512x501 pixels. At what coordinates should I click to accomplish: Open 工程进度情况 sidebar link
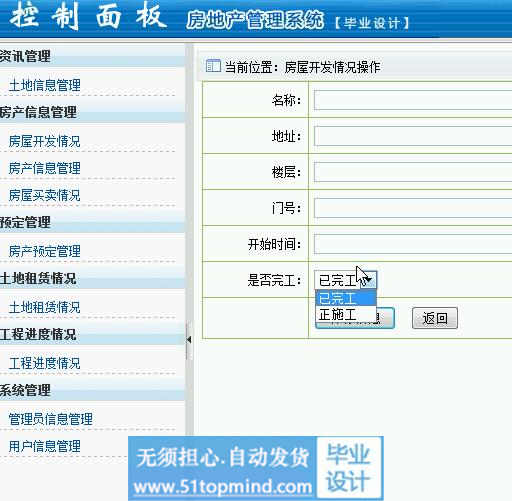[x=45, y=363]
